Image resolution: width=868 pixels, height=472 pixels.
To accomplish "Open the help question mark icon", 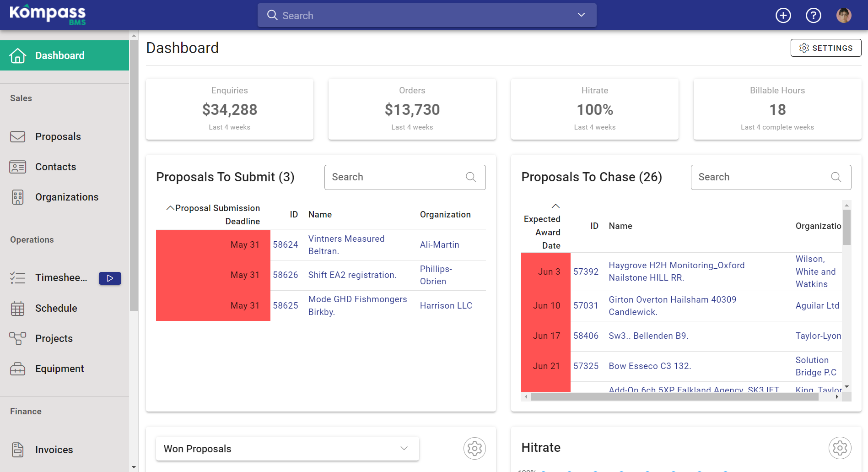I will pos(813,16).
